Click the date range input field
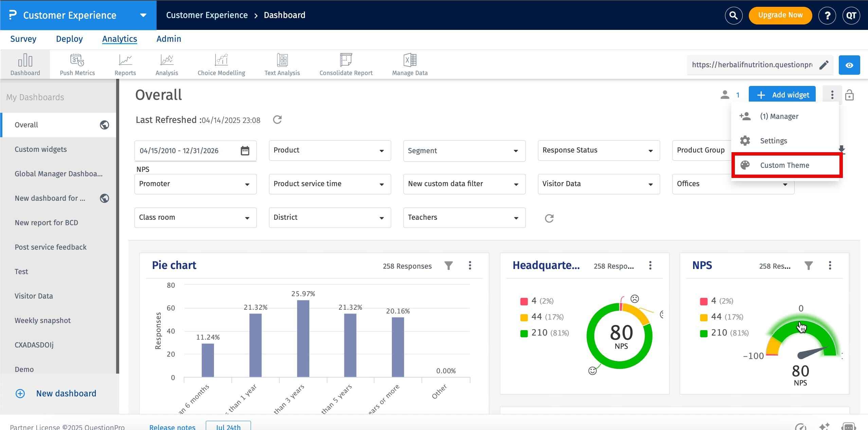Image resolution: width=868 pixels, height=430 pixels. (x=188, y=151)
